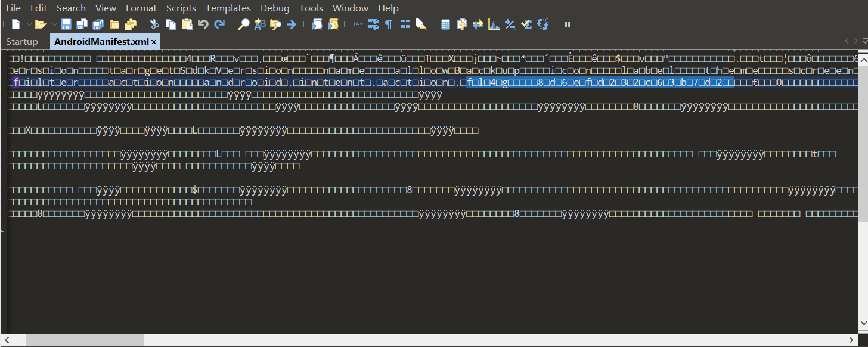
Task: Paste from the clipboard
Action: pos(186,24)
